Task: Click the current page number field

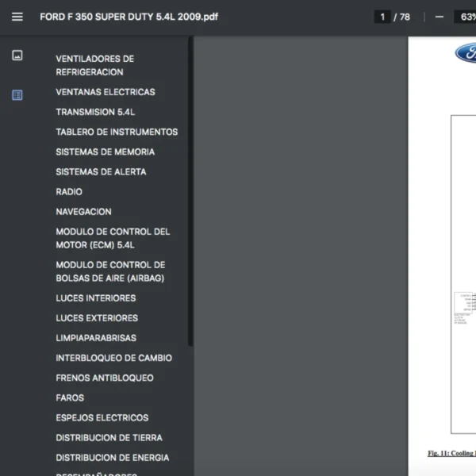Action: [382, 17]
